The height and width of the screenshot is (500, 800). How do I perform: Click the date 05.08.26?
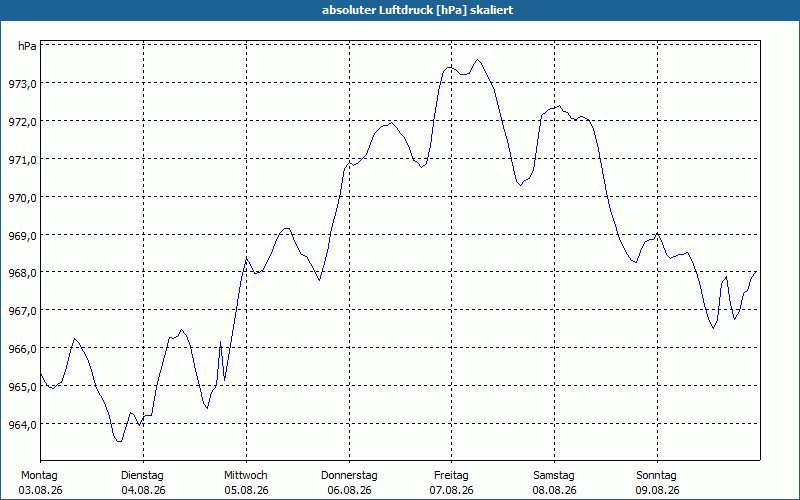[246, 490]
